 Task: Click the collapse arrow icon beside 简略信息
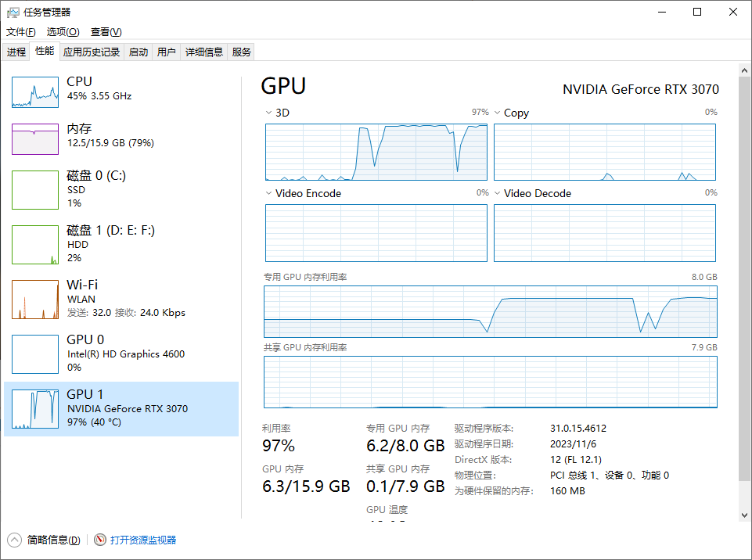pyautogui.click(x=14, y=540)
